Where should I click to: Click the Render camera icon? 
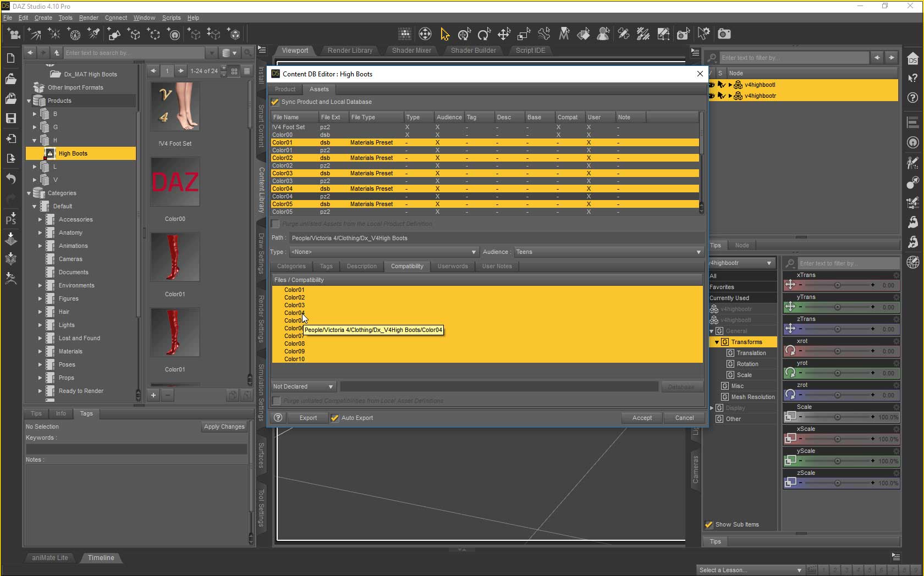tap(724, 34)
